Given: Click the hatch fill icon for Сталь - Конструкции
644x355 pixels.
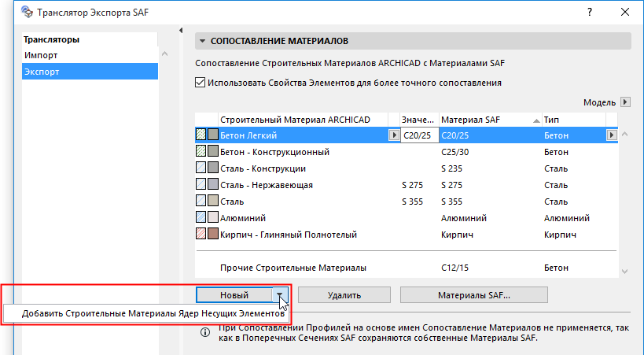Looking at the screenshot, I should tap(201, 168).
